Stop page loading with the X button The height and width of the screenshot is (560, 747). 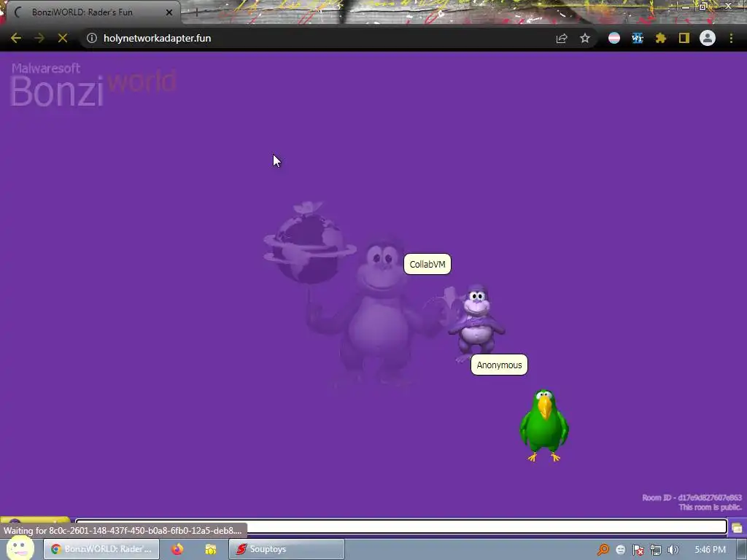click(63, 38)
